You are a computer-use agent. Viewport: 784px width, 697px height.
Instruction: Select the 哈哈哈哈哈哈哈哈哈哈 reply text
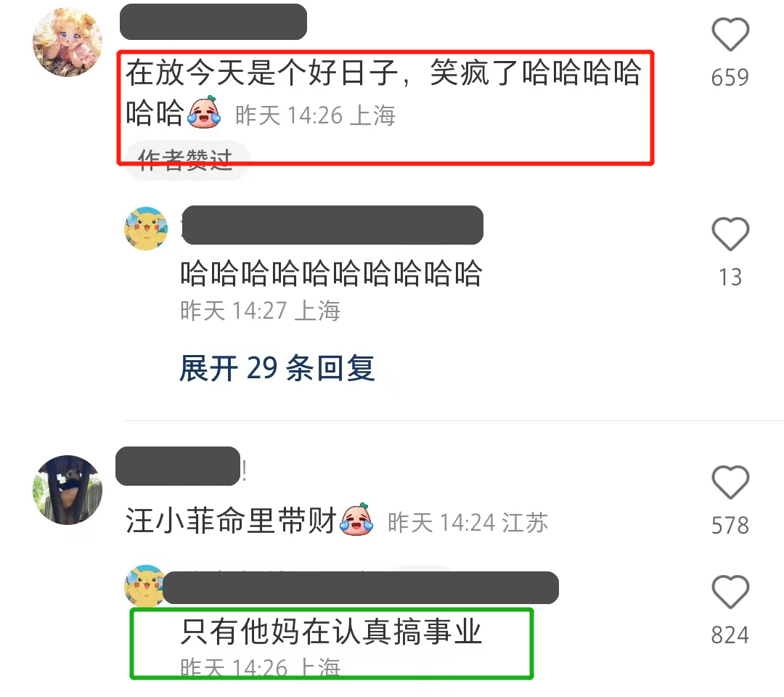pyautogui.click(x=331, y=274)
